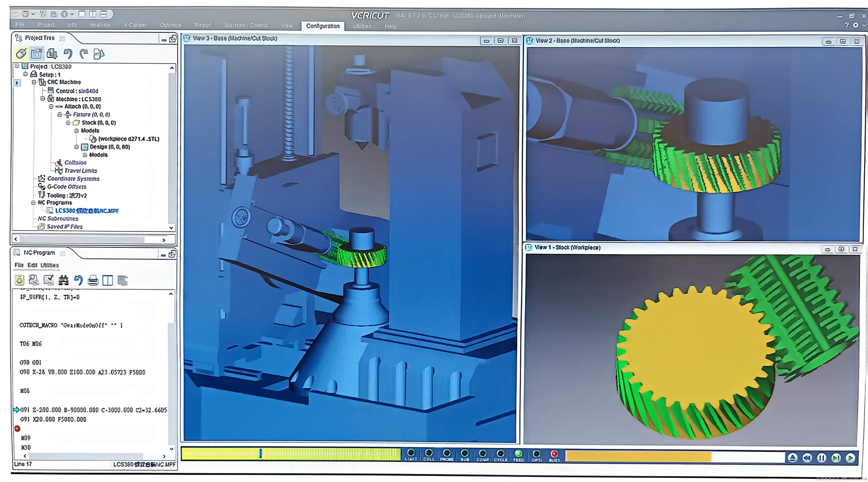Select Coordinate Systems in the Project Tree

(x=73, y=179)
